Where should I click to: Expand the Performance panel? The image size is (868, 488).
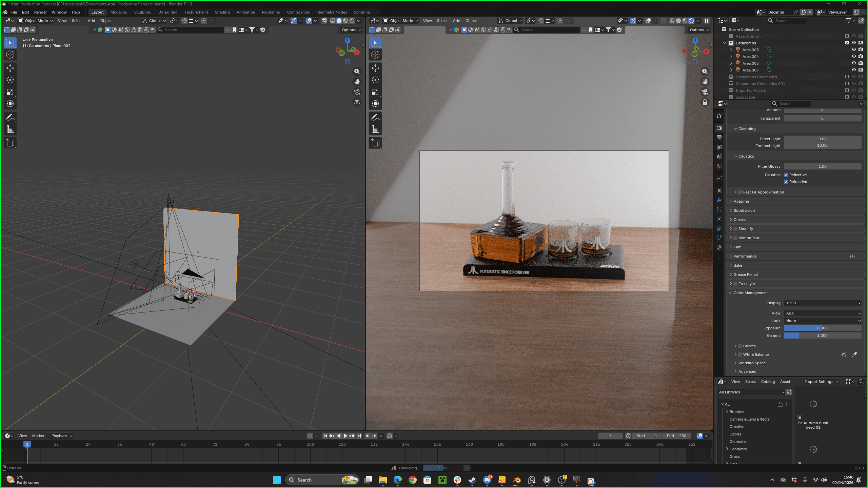pos(794,256)
